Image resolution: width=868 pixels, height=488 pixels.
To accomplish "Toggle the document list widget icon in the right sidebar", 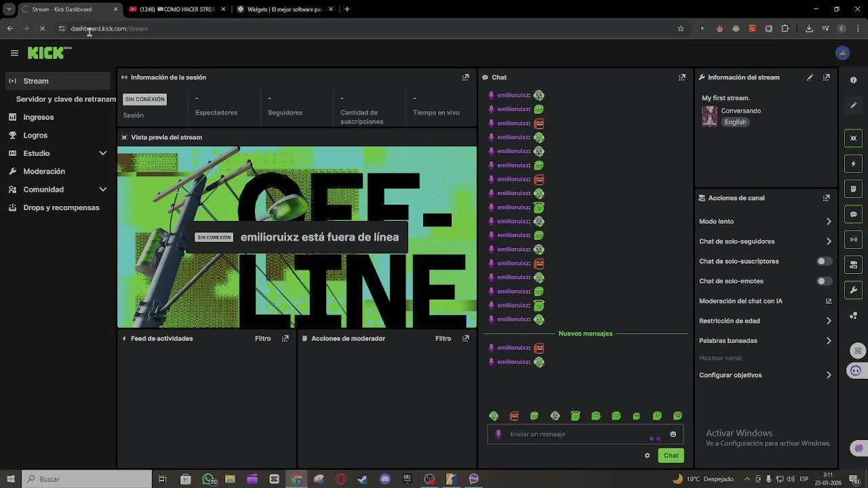I will (853, 188).
